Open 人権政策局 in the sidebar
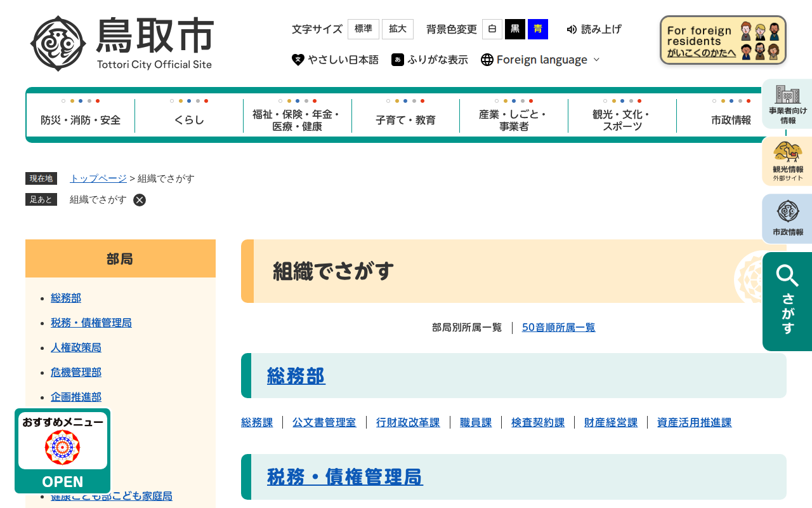Viewport: 812px width, 508px height. pos(76,347)
